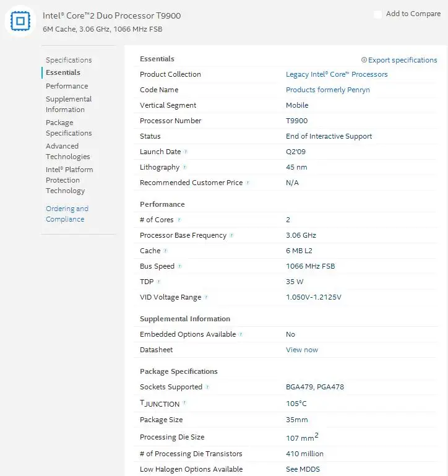The height and width of the screenshot is (476, 448).
Task: Open the TJUNCTION info tooltip icon
Action: point(184,403)
